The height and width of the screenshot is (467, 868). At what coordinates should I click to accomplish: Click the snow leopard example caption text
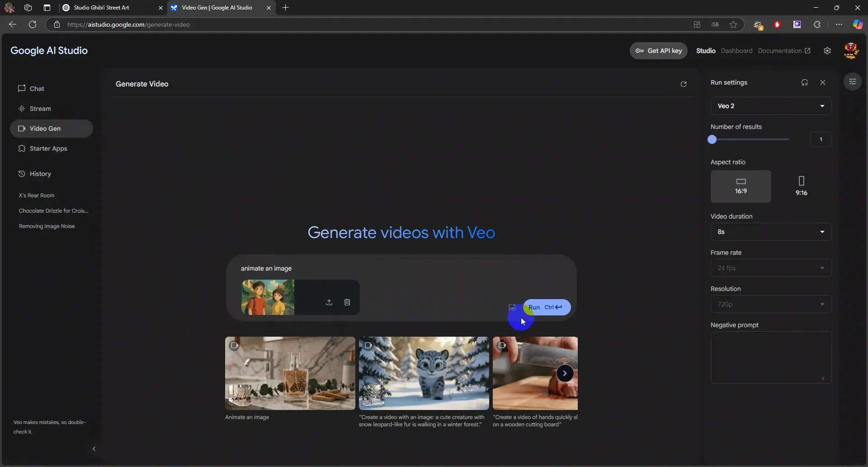coord(422,421)
